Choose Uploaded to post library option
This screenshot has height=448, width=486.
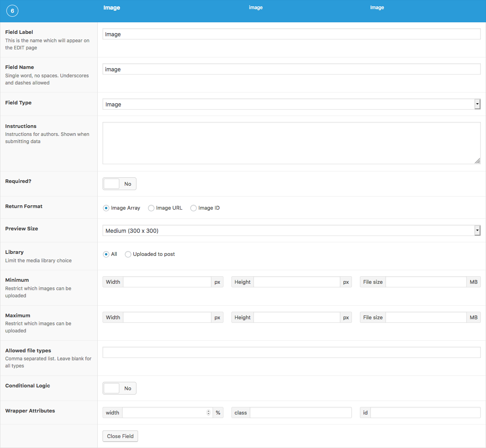(x=128, y=254)
